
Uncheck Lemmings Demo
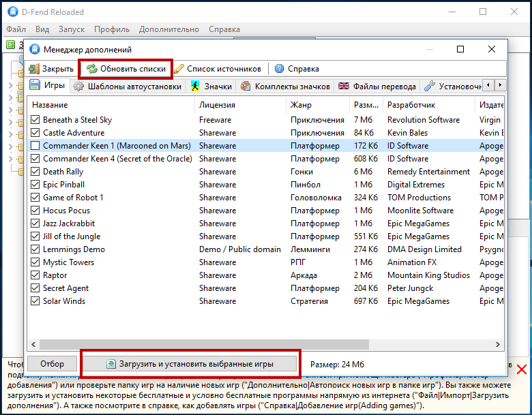35,249
